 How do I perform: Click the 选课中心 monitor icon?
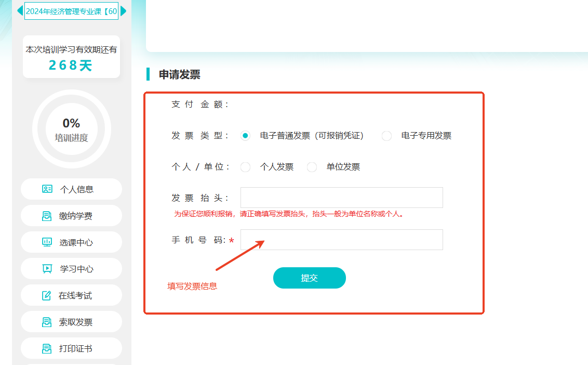pyautogui.click(x=47, y=242)
